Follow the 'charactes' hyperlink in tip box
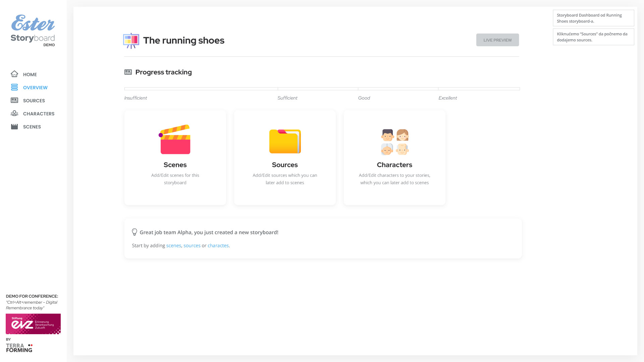Image resolution: width=644 pixels, height=362 pixels. point(218,246)
